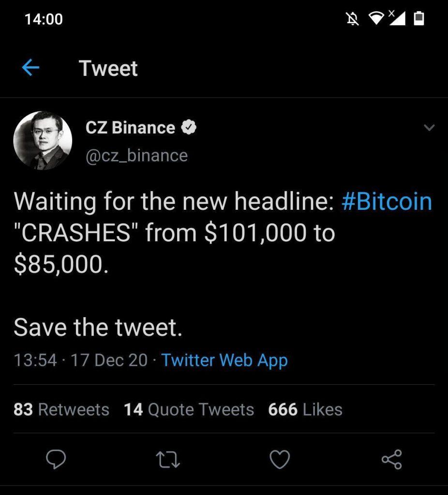Tap the 14:00 status bar clock
This screenshot has height=495, width=448.
tap(44, 19)
